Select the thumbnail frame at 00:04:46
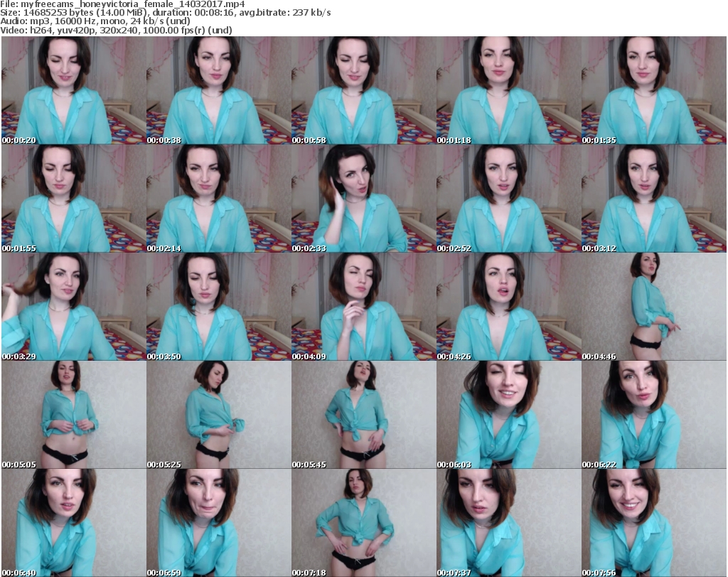Screen dimensions: 728x577 pos(654,307)
